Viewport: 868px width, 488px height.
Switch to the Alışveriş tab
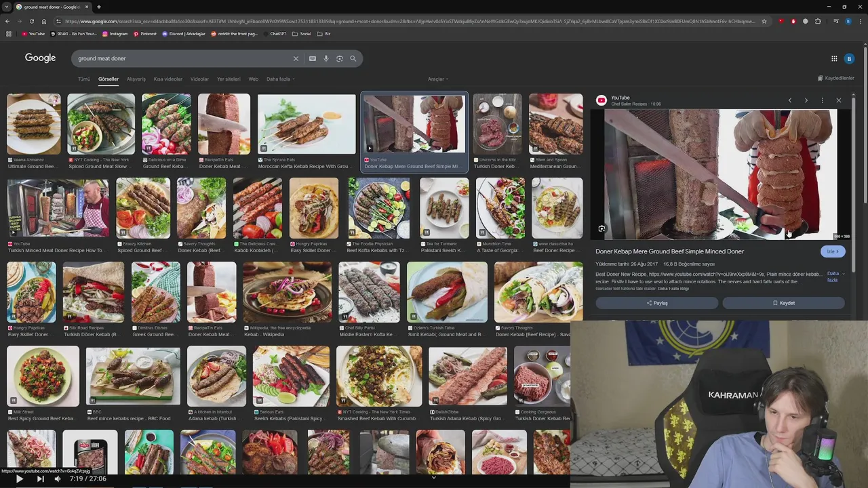point(136,79)
